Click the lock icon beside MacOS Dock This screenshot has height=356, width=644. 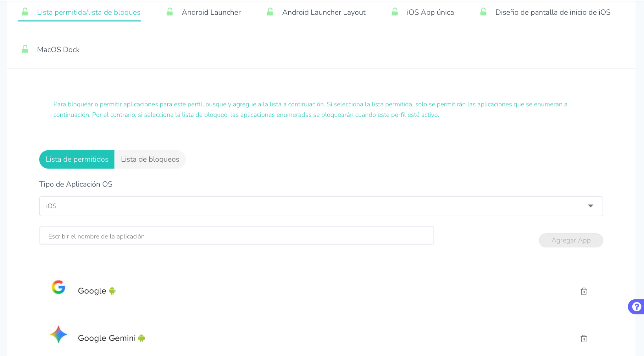(x=25, y=49)
